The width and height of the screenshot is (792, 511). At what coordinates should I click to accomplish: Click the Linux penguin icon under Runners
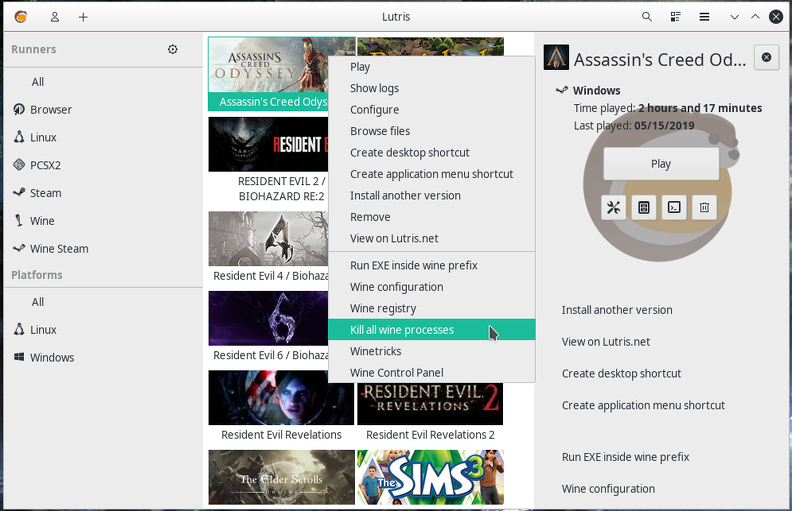point(19,137)
